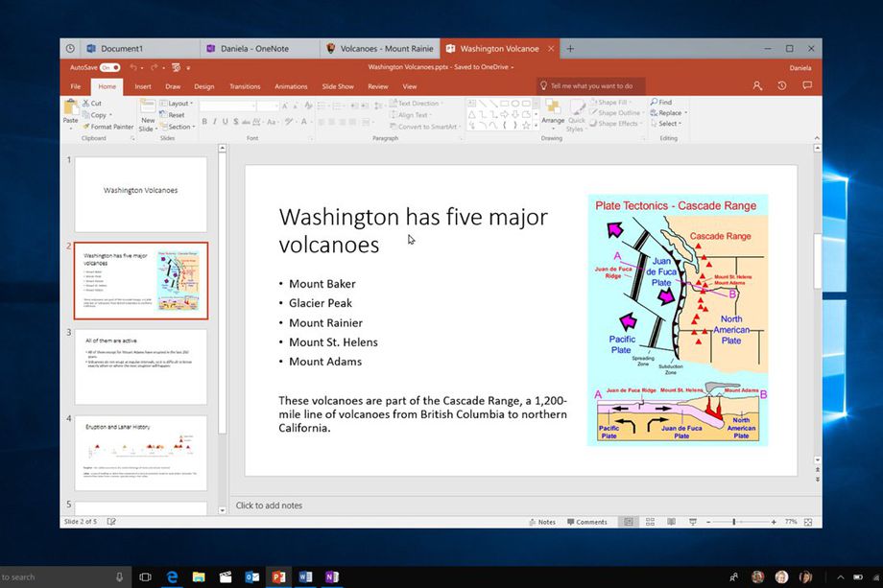883x588 pixels.
Task: Toggle Normal view in status bar
Action: pos(629,522)
